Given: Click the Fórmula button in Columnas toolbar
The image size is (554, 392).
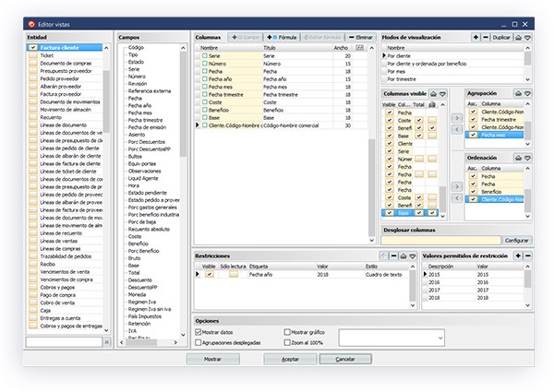Looking at the screenshot, I should 282,37.
